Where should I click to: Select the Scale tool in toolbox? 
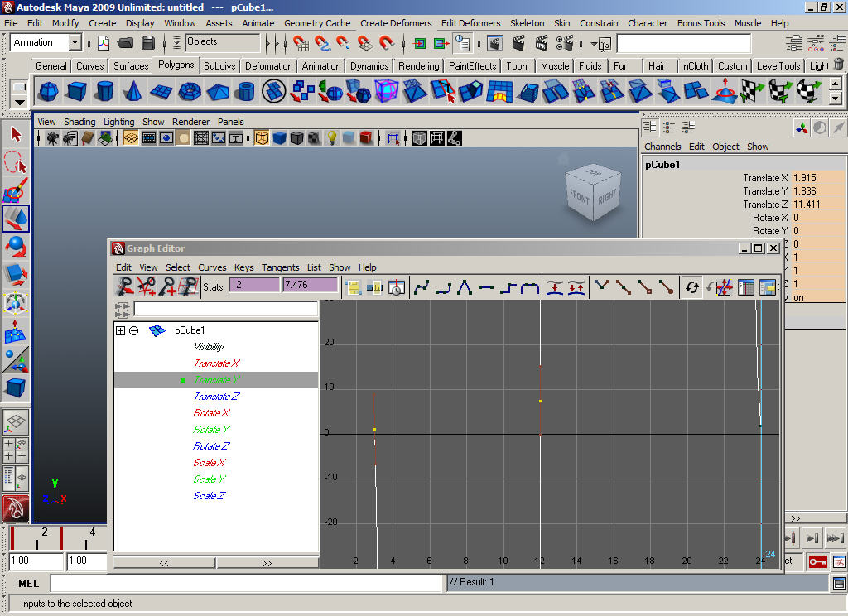click(16, 275)
